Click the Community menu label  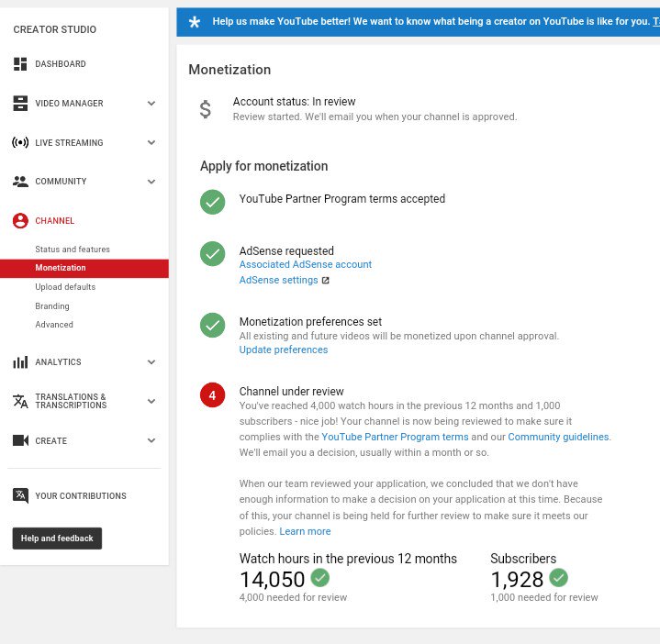click(x=61, y=182)
